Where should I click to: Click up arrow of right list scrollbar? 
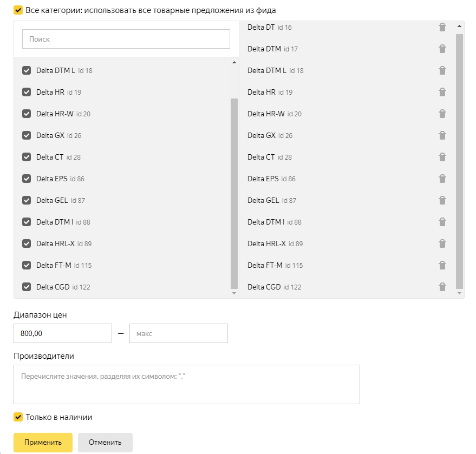(459, 25)
